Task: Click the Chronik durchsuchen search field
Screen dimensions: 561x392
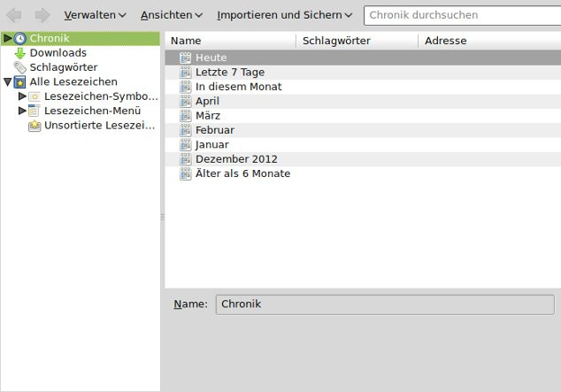Action: coord(460,15)
